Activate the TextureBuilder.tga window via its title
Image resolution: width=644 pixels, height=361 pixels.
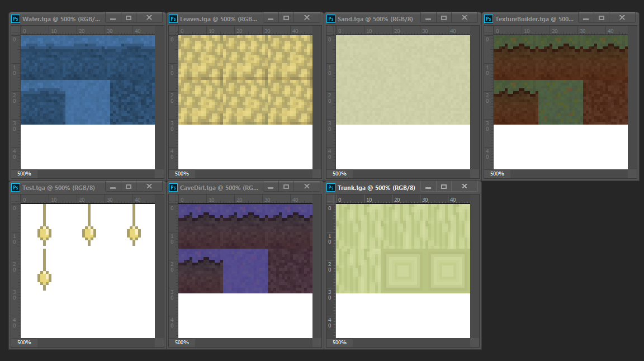click(x=534, y=19)
